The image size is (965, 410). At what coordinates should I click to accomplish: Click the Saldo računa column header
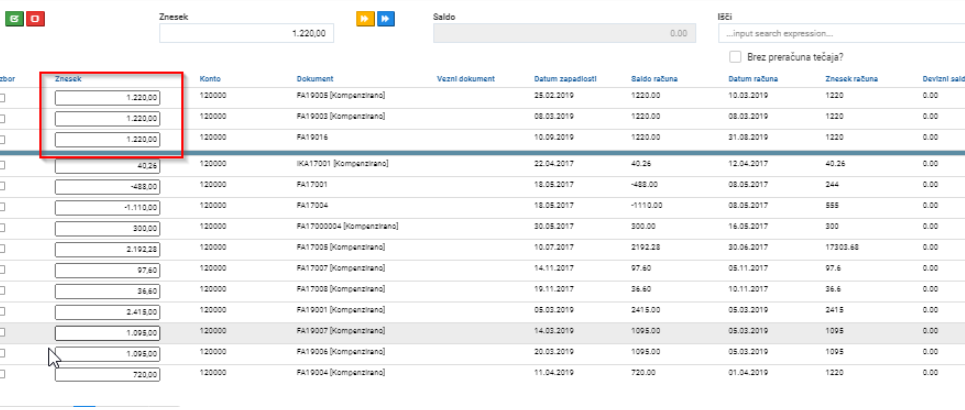pos(655,79)
